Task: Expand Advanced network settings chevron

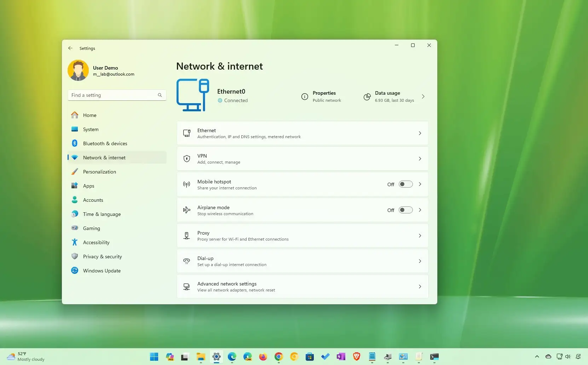Action: (420, 287)
